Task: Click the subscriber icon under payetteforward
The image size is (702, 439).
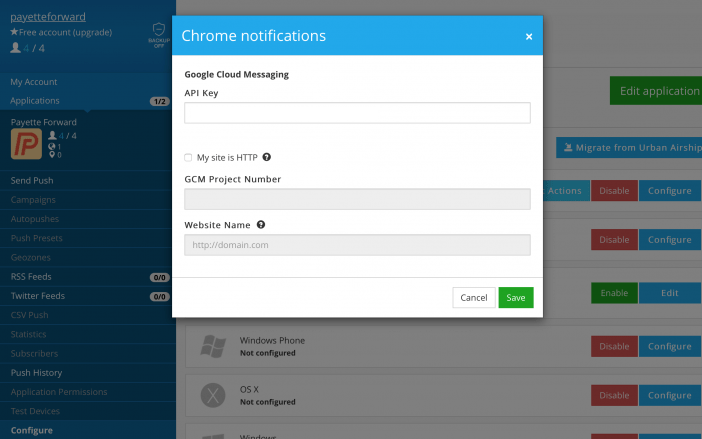Action: tap(16, 47)
